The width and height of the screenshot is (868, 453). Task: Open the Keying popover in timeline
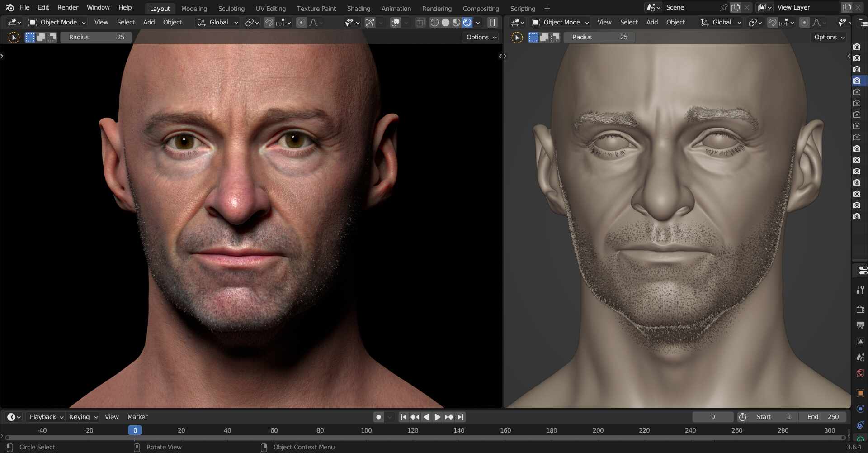click(83, 417)
